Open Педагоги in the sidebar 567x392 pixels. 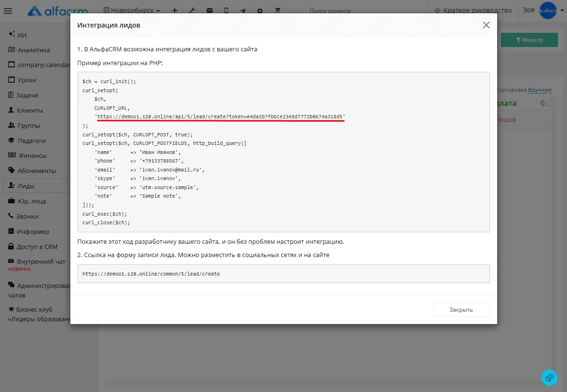tap(27, 141)
